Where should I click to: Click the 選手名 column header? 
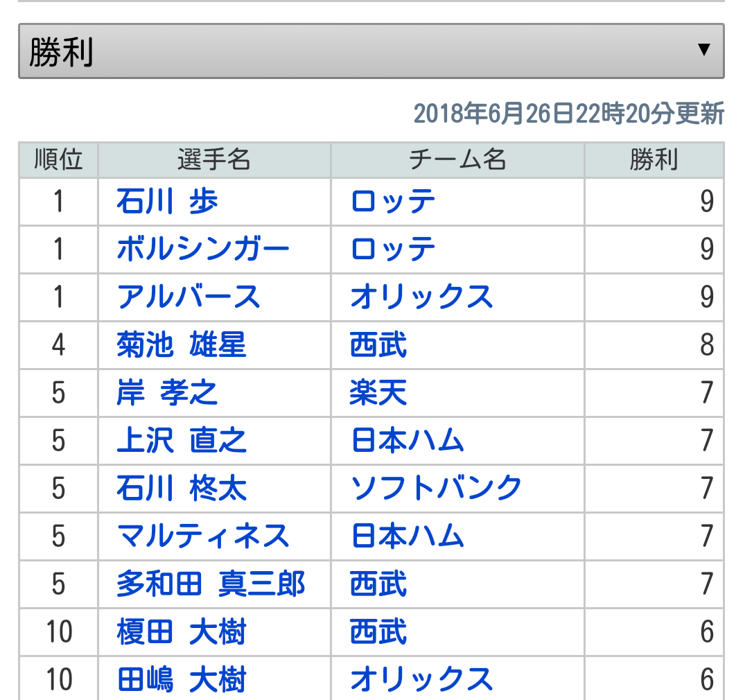(214, 159)
